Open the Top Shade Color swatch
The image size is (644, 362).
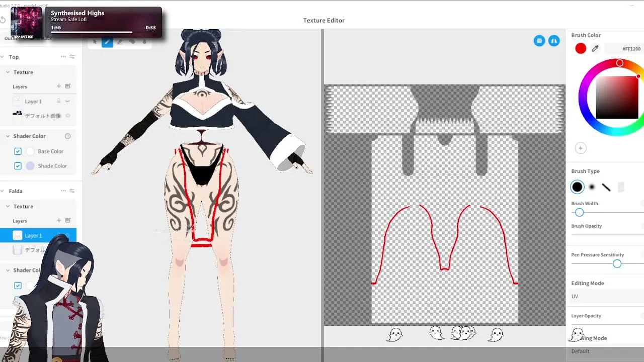coord(30,166)
